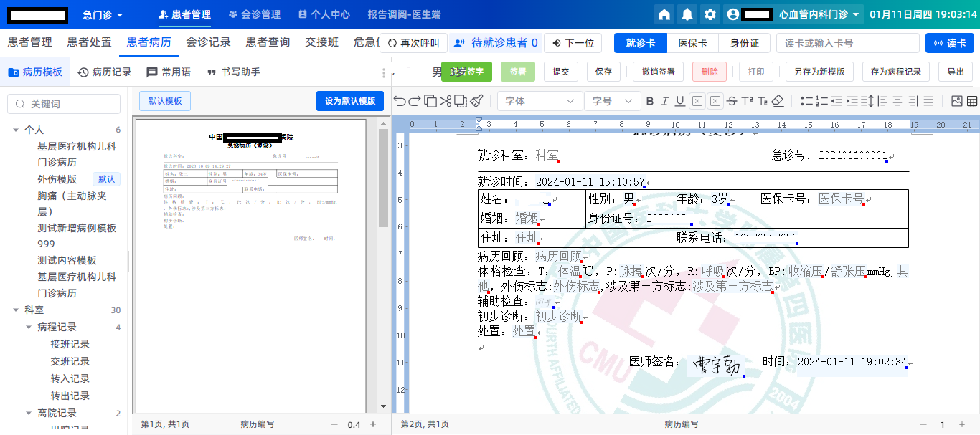Click 下一位 button
Viewport: 980px width, 435px height.
click(573, 43)
